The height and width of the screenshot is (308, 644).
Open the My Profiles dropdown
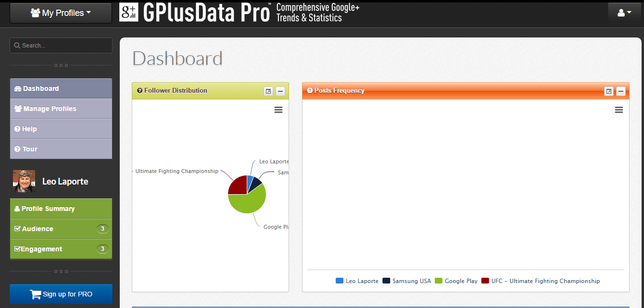tap(61, 13)
